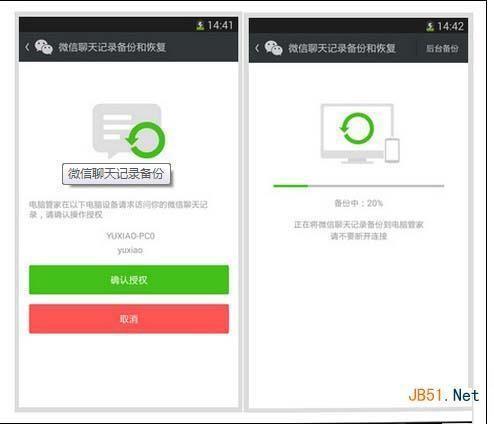Screen dimensions: 494x424
Task: Click the left screen title 微信聊天记录备份和恢复
Action: tap(112, 47)
